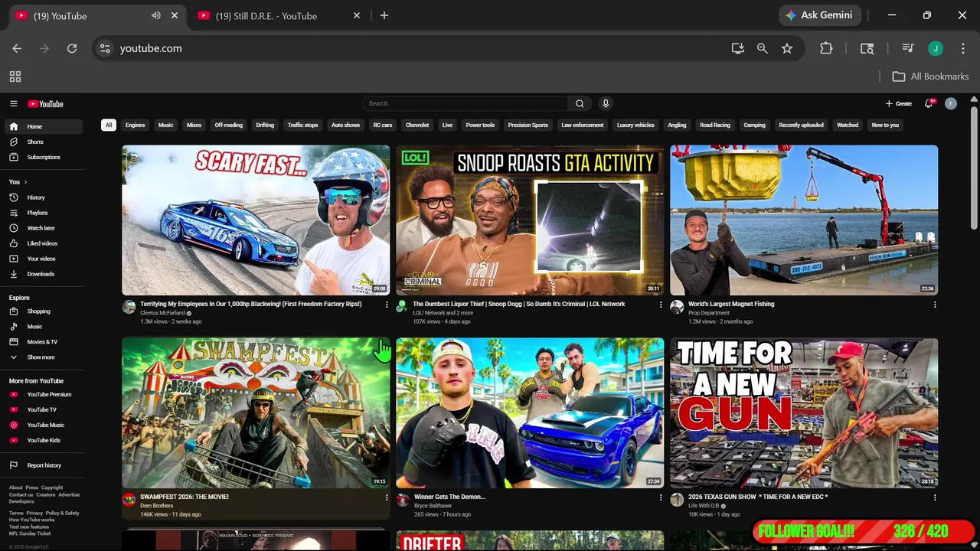The height and width of the screenshot is (551, 980).
Task: Select the Off-roading filter chip
Action: pyautogui.click(x=228, y=125)
